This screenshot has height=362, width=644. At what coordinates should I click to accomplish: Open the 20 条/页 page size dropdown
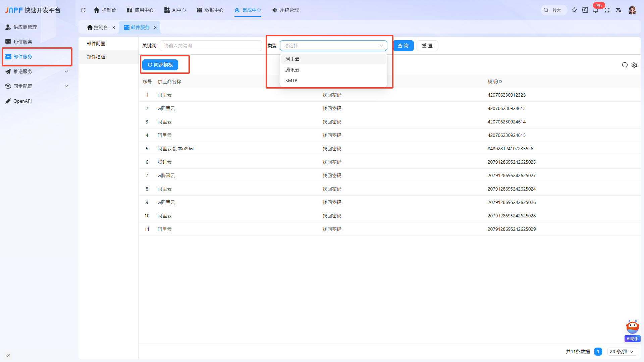pyautogui.click(x=622, y=352)
